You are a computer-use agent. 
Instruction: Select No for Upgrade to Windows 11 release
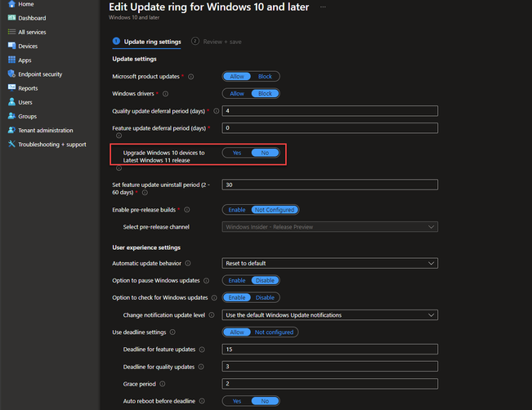265,153
